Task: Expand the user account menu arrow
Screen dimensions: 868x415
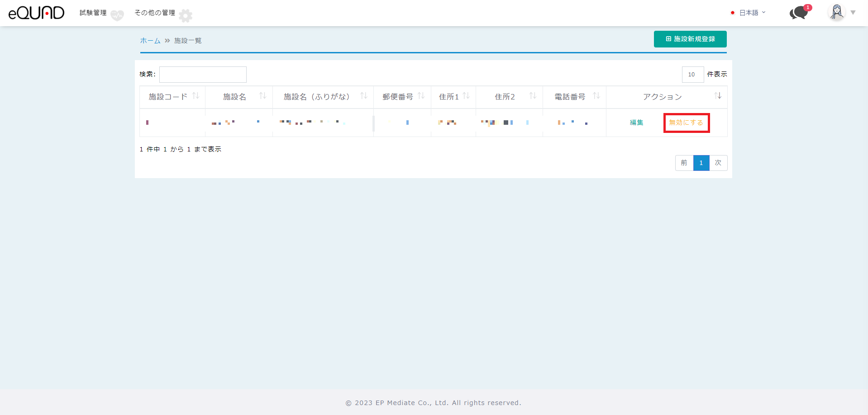Action: tap(853, 13)
